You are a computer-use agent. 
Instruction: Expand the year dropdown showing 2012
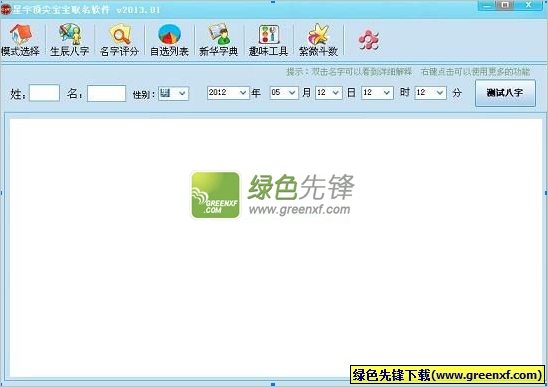228,93
